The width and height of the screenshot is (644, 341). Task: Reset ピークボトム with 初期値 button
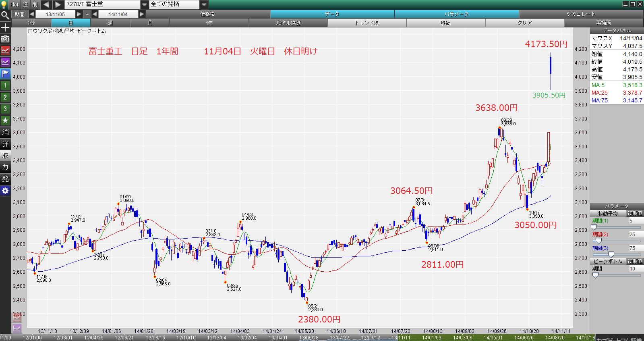tap(635, 261)
